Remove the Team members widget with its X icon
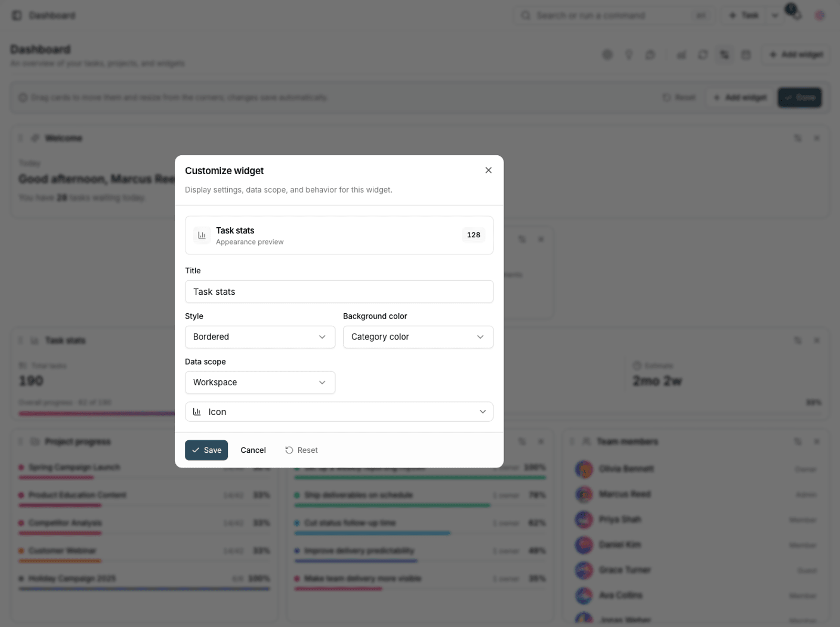 click(817, 442)
